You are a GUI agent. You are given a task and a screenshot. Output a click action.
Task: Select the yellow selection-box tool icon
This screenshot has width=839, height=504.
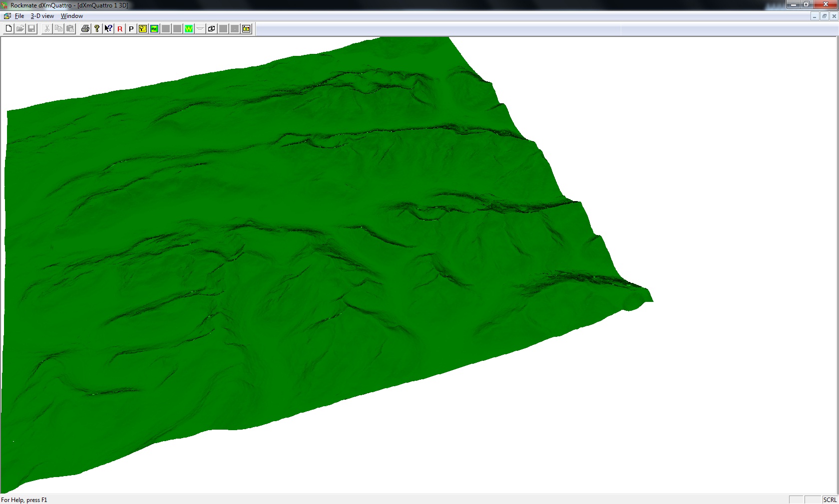click(143, 29)
